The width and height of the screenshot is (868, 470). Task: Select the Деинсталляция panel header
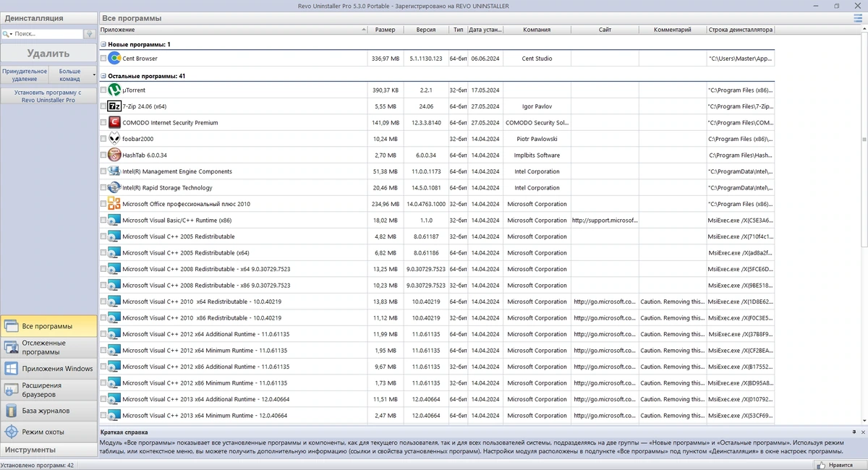coord(48,18)
